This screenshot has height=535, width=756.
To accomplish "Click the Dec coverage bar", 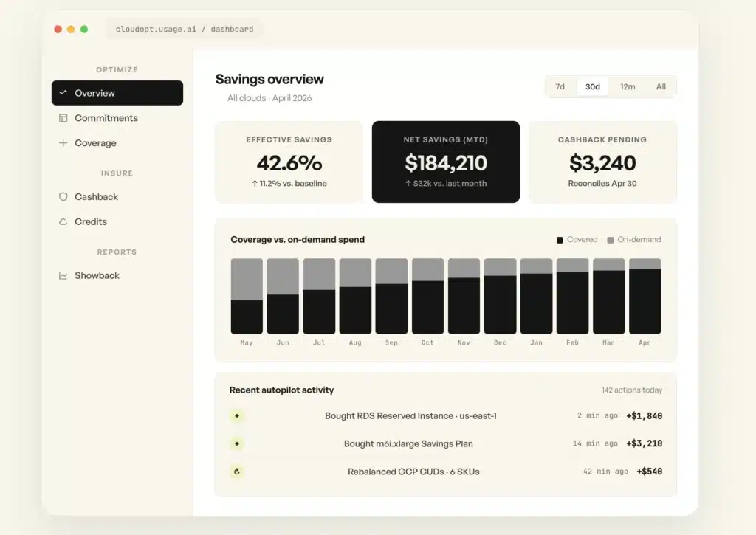I will [500, 296].
